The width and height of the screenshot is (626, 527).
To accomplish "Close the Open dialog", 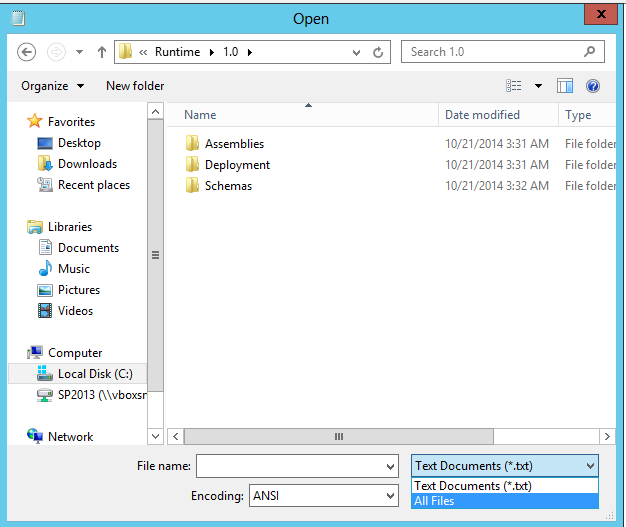I will pyautogui.click(x=601, y=14).
